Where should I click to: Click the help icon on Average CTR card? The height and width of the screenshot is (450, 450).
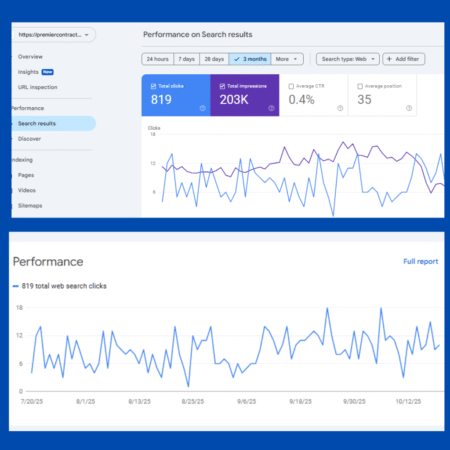click(340, 108)
